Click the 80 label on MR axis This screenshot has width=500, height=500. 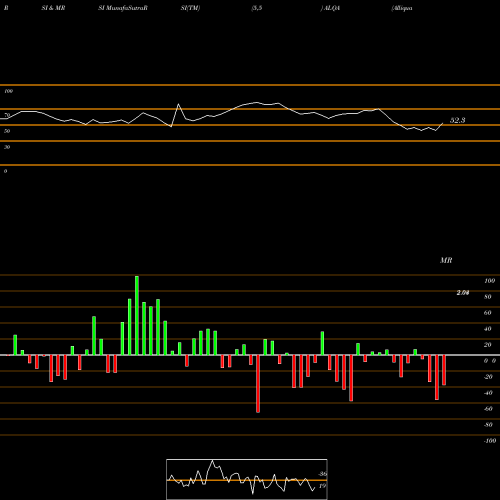pos(488,297)
